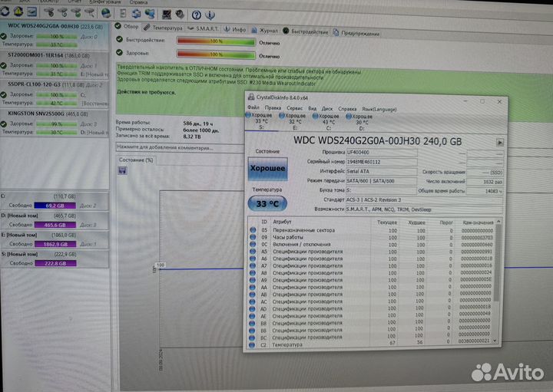Screen dimensions: 553x392
Task: Click the scroll-up arrow of the attributes list
Action: 498,222
